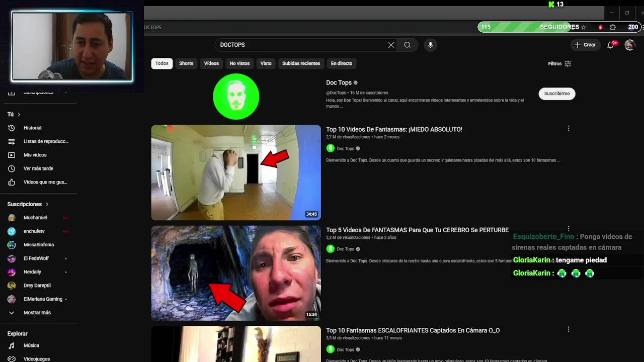Click Doc Tops channel icon under MIEDO ABSOLUTO
This screenshot has height=362, width=644.
331,148
